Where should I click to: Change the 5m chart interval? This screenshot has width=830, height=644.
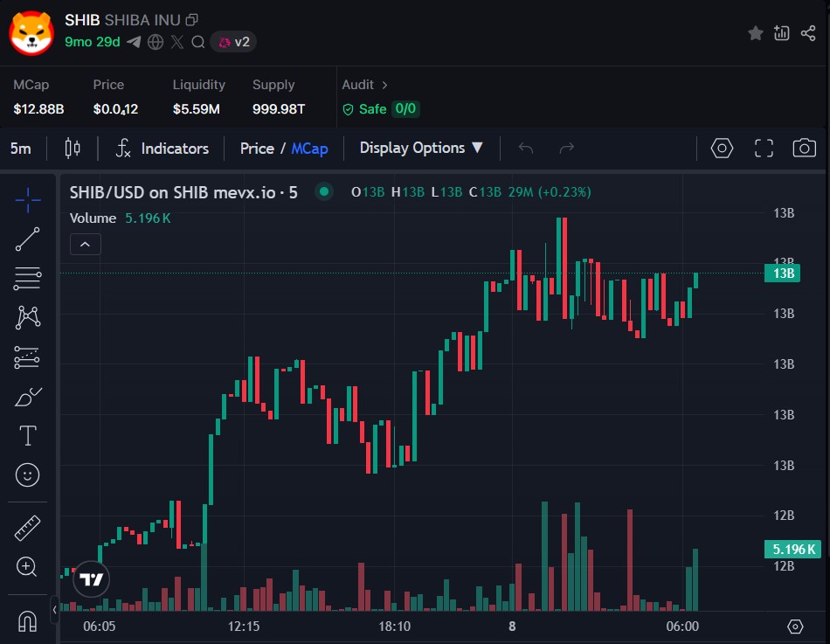tap(21, 149)
